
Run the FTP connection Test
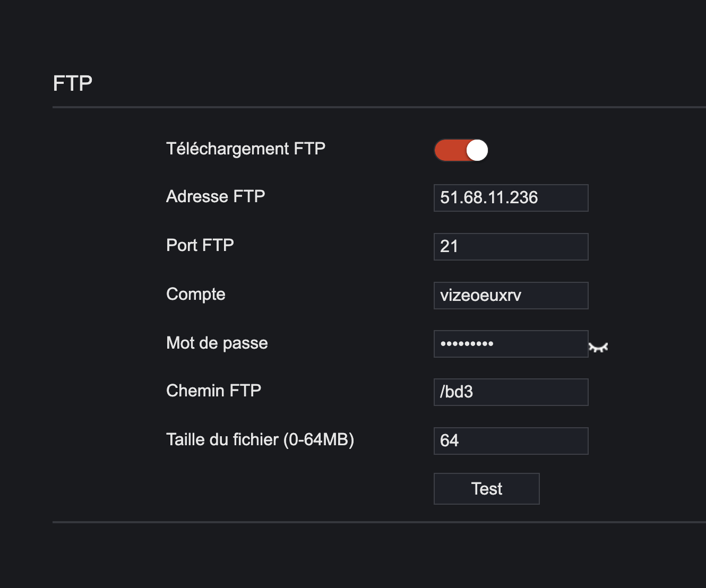(487, 489)
